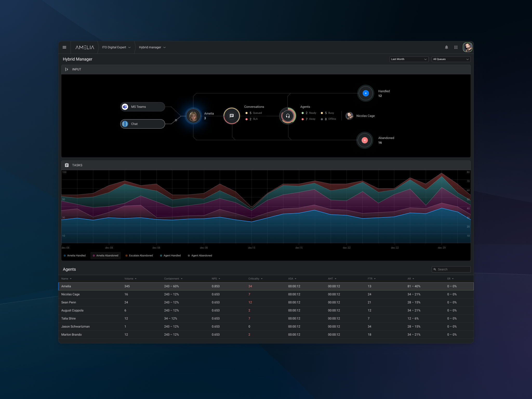Open the Hybrid manager breadcrumb menu
Screen dimensions: 532x399
coord(152,47)
